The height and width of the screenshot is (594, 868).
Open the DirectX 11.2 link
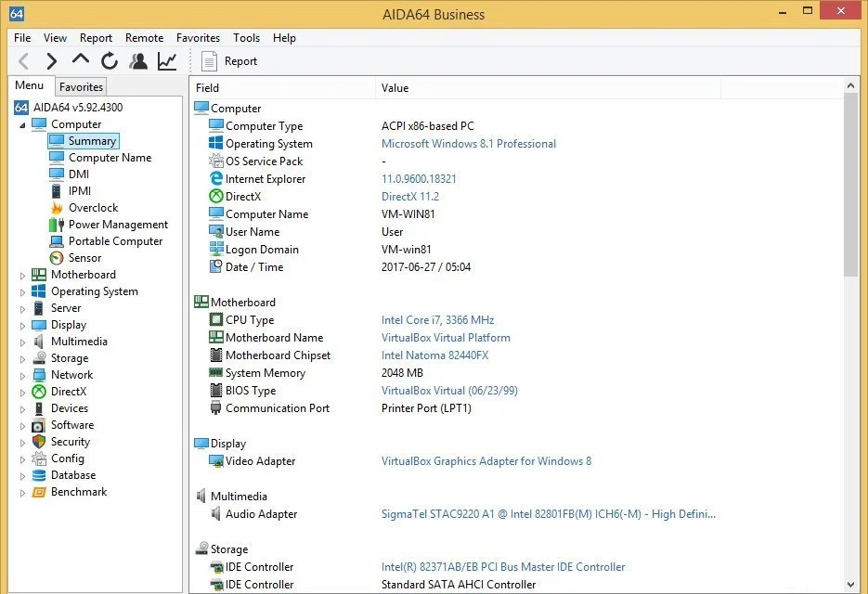[x=409, y=197]
